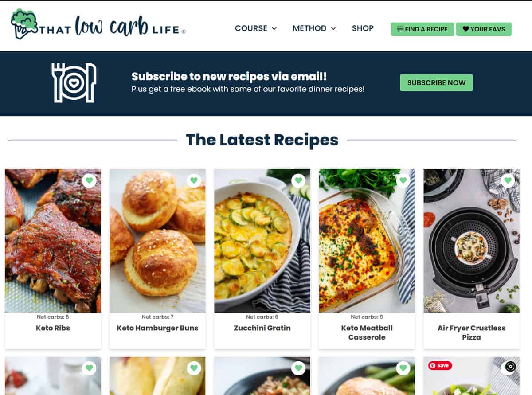Click the broccoli chef logo icon

point(24,23)
